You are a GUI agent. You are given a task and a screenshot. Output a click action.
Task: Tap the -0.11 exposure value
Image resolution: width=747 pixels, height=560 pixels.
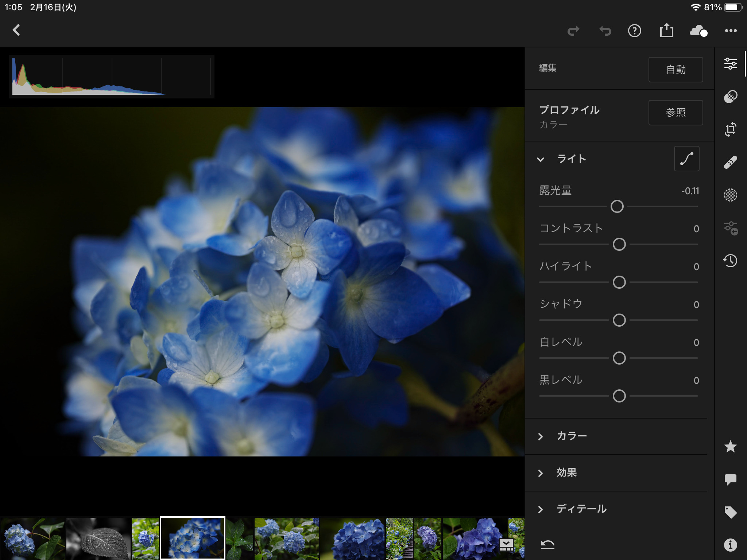[x=690, y=191]
